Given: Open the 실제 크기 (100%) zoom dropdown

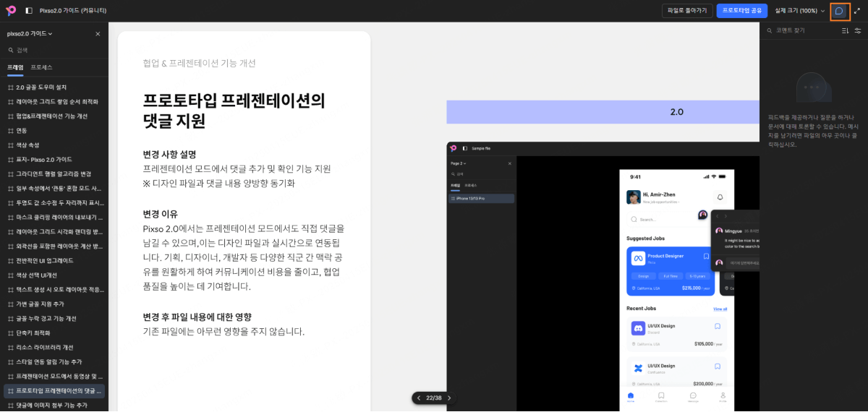Looking at the screenshot, I should tap(800, 11).
